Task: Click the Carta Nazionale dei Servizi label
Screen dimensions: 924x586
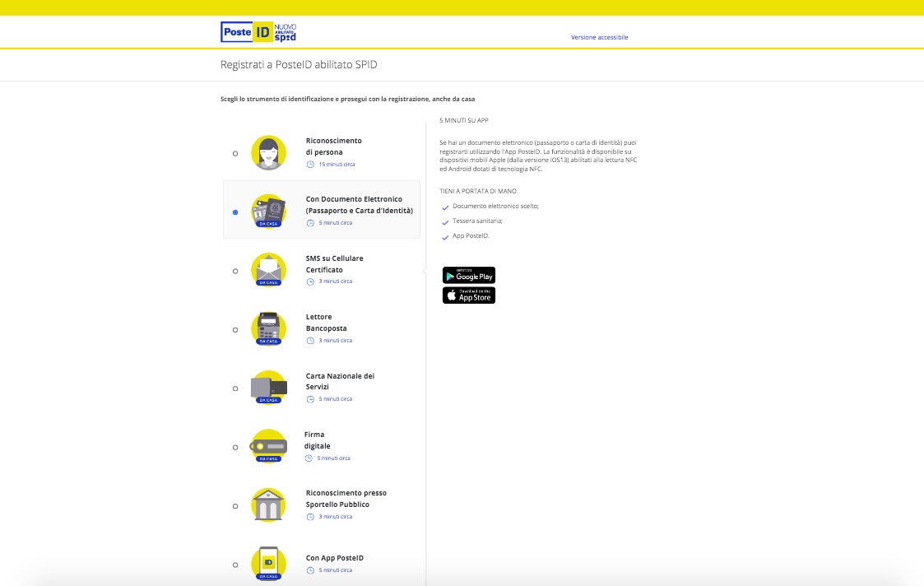Action: (340, 381)
